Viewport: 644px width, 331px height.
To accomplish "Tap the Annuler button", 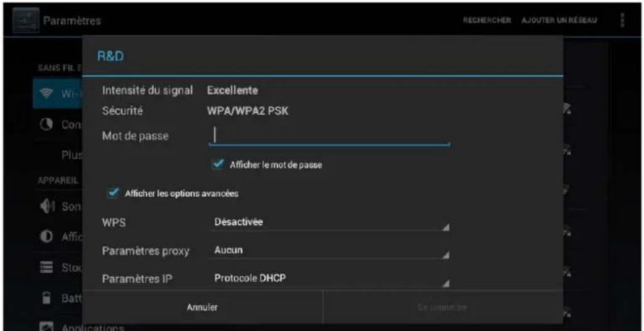I will (x=202, y=307).
